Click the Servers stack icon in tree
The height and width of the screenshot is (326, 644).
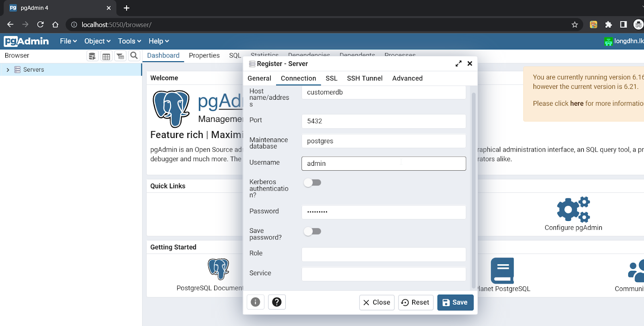[17, 70]
